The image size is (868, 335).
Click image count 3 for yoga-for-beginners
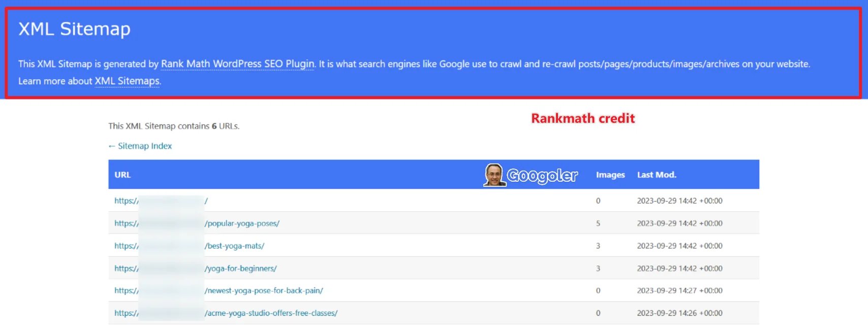click(598, 269)
